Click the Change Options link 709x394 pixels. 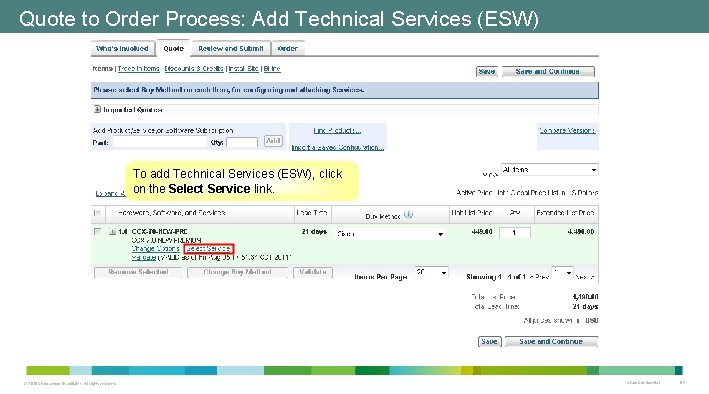point(156,249)
